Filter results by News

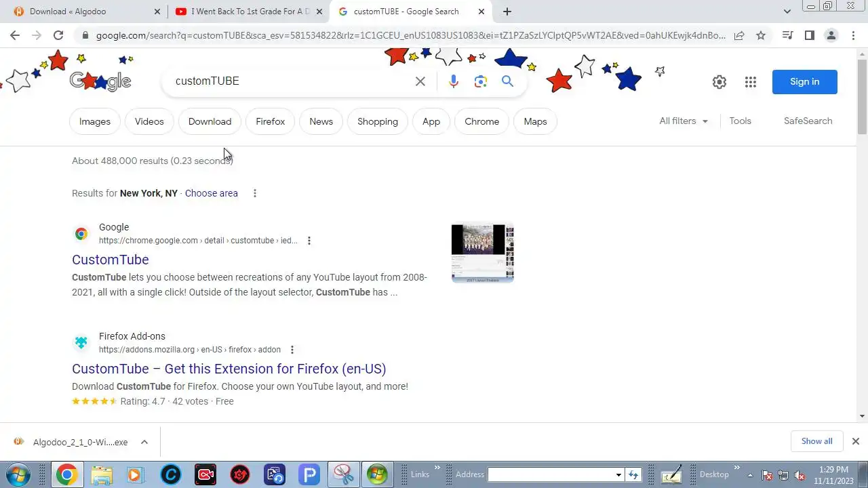321,121
